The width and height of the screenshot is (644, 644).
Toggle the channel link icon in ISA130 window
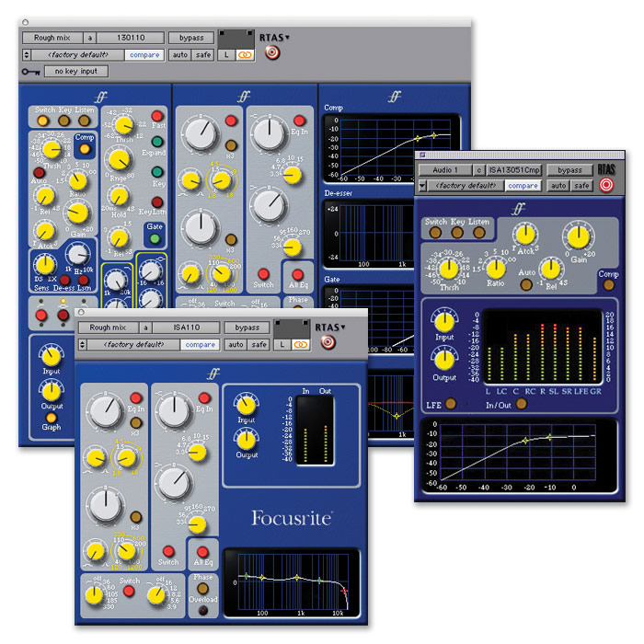(246, 54)
